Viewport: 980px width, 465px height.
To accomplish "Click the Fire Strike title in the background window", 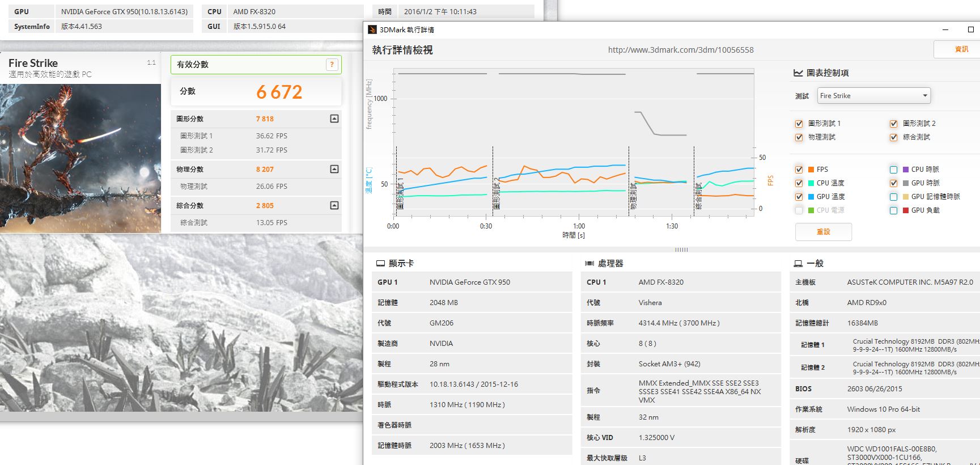I will click(x=33, y=63).
